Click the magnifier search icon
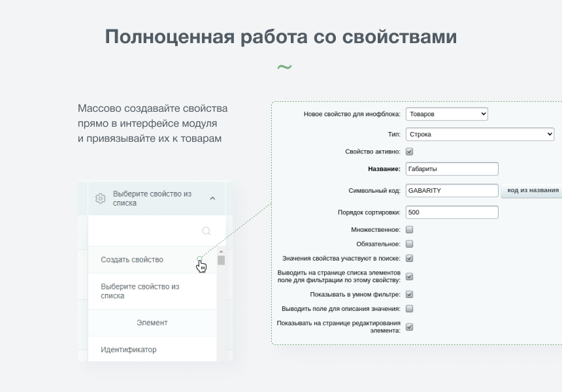 [207, 231]
